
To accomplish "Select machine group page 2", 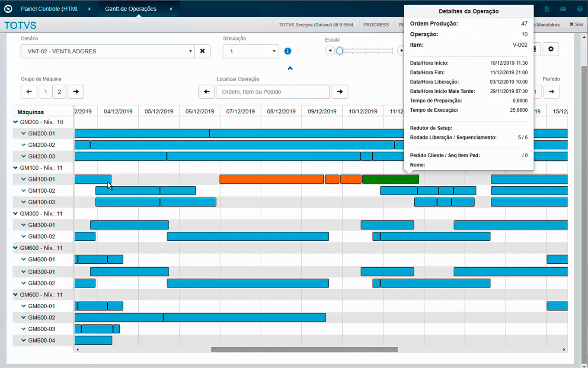I will point(60,92).
